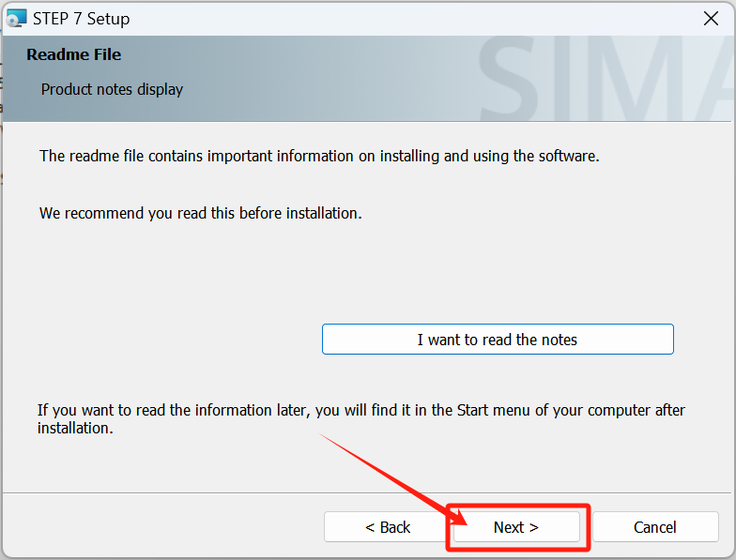Cancel the STEP 7 installation
The height and width of the screenshot is (560, 736).
click(x=655, y=527)
